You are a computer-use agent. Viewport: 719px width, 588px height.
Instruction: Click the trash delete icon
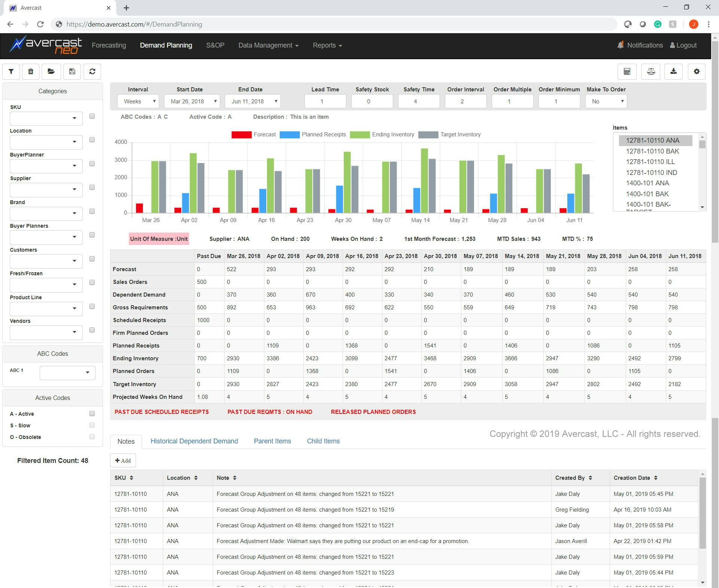click(31, 72)
